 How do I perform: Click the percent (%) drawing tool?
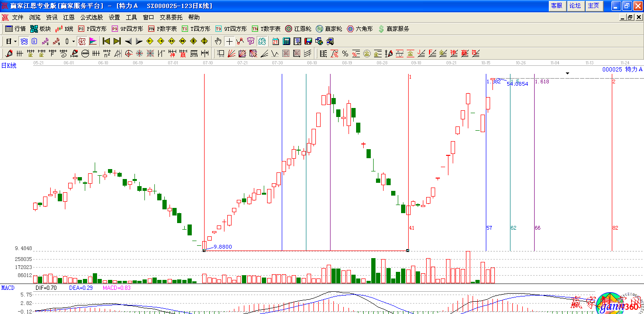[345, 54]
